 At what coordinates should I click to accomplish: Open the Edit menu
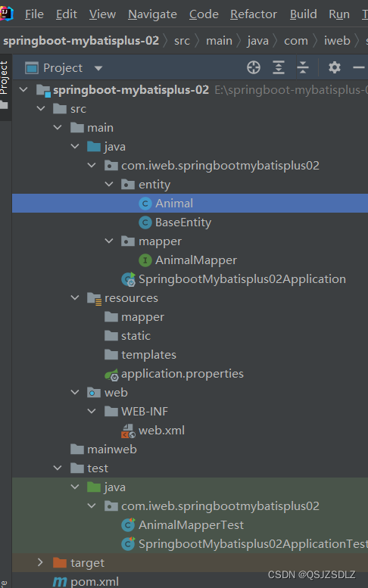pyautogui.click(x=67, y=14)
